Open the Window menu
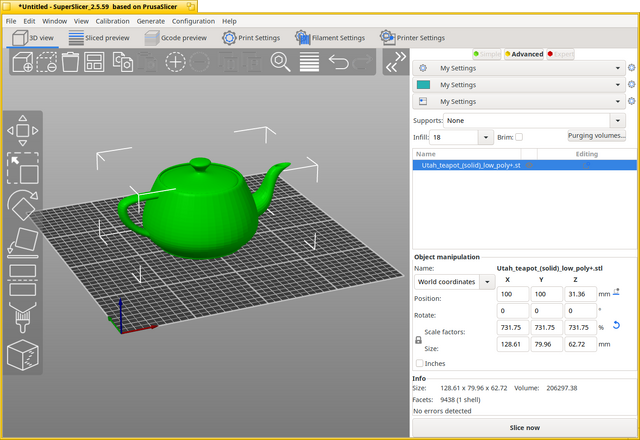Screen dimensions: 640x440 54,21
